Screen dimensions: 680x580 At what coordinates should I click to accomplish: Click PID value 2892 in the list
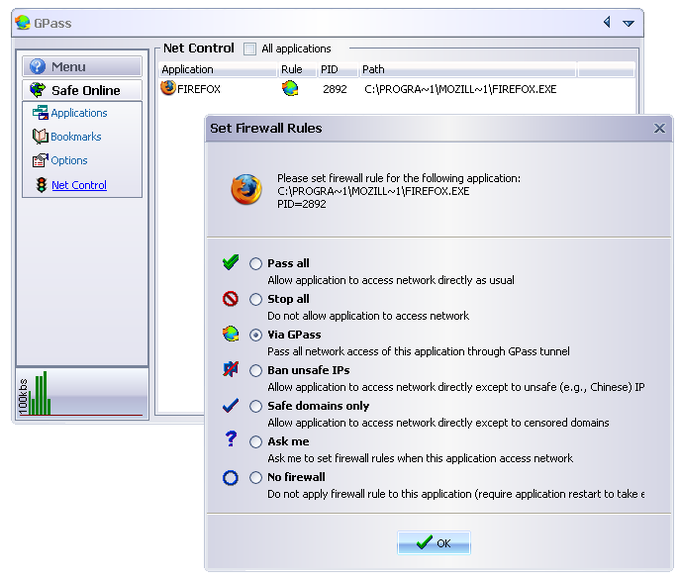point(335,89)
